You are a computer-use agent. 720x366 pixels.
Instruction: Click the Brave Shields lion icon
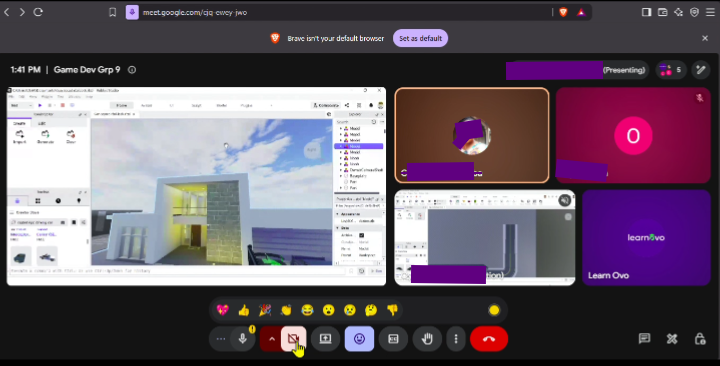point(563,12)
